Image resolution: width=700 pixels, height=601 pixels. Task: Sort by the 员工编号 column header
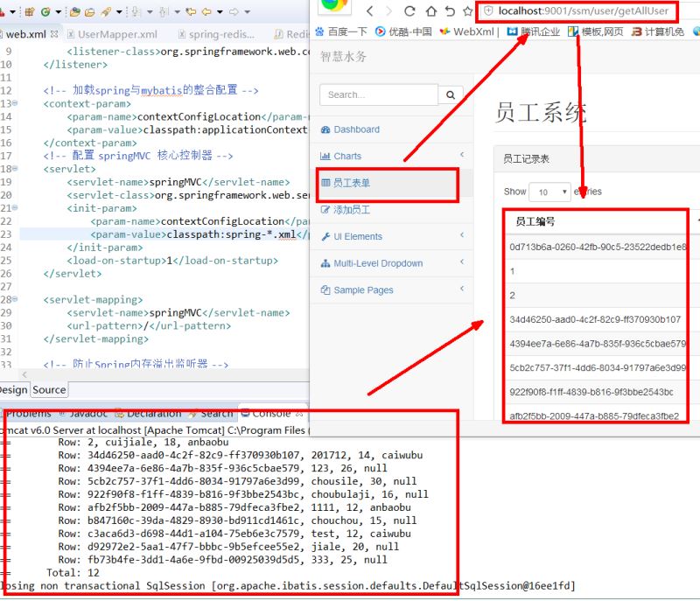click(x=595, y=221)
